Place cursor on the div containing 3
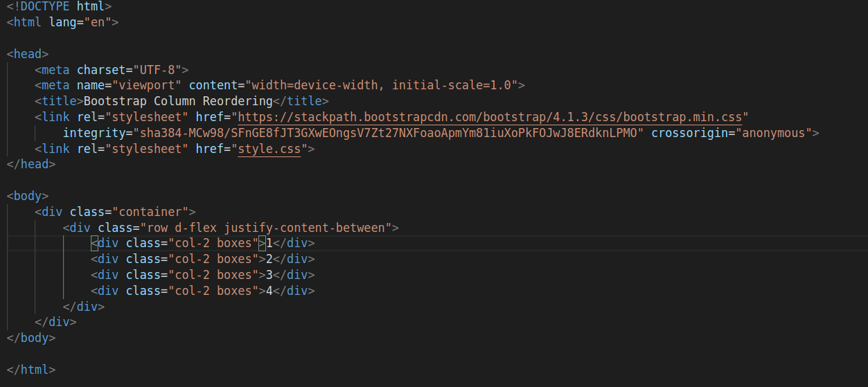 [x=202, y=276]
